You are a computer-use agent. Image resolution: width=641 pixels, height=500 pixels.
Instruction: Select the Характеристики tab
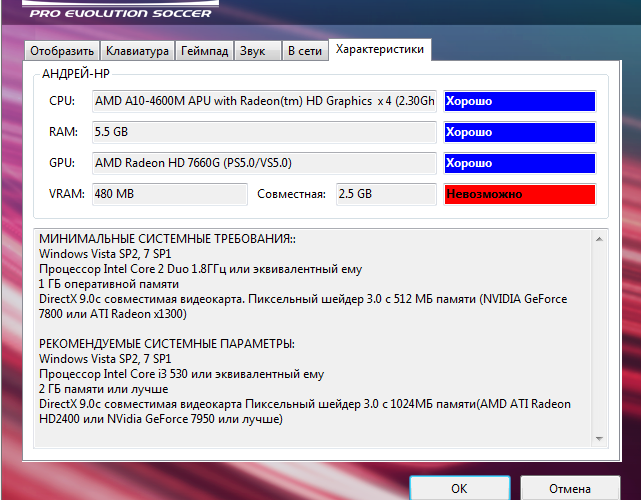point(380,49)
